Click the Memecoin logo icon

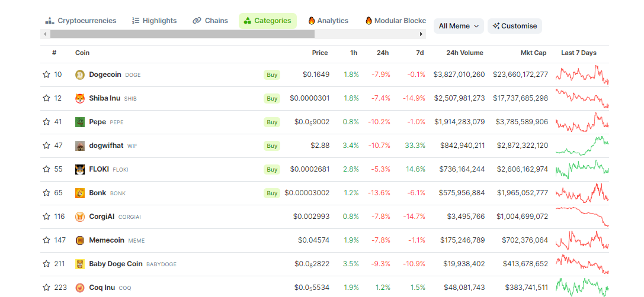coord(80,240)
